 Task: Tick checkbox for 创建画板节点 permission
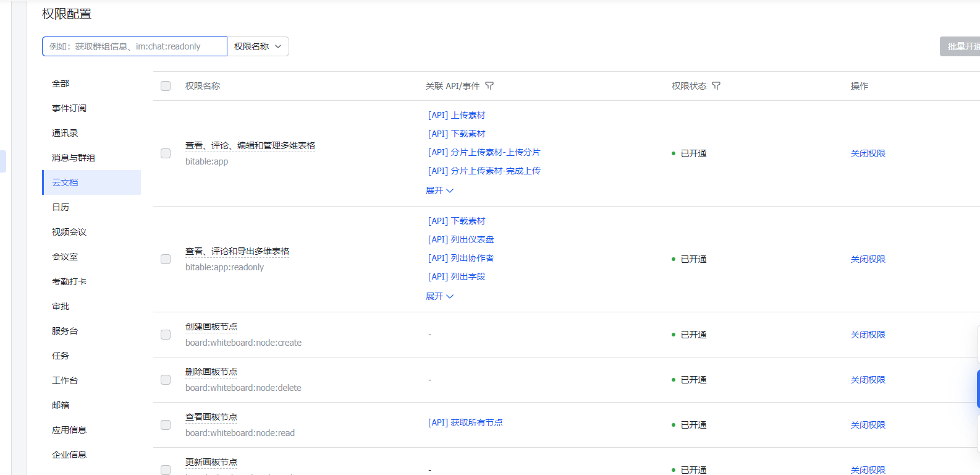click(166, 335)
